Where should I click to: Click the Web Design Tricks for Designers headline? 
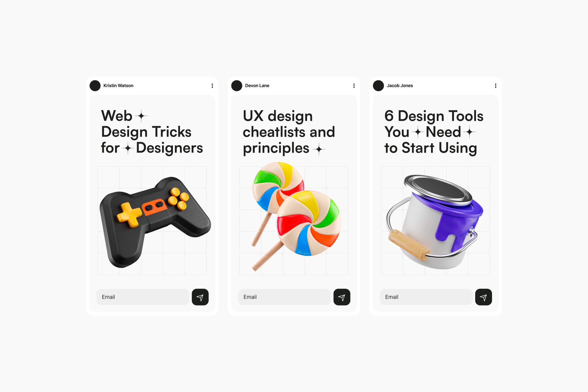click(152, 132)
